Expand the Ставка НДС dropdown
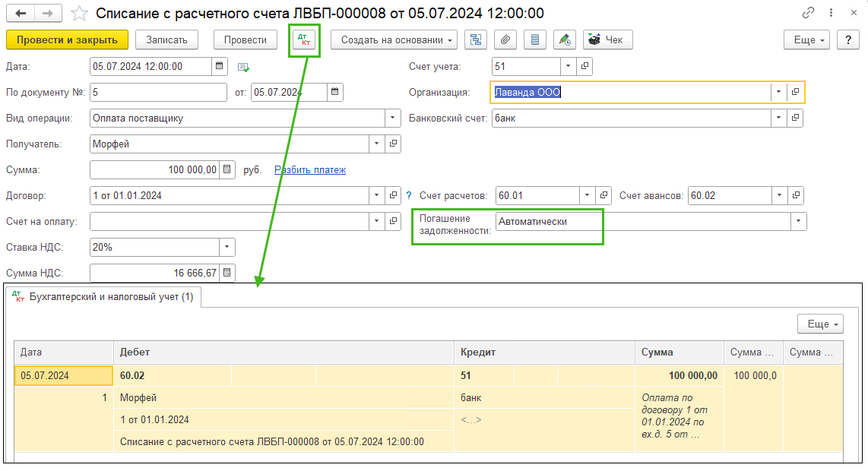868x471 pixels. point(227,247)
